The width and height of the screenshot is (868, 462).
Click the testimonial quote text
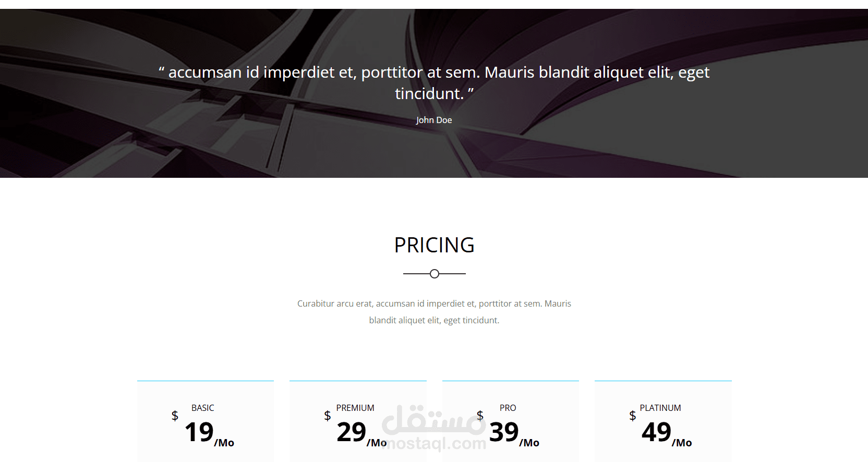434,82
